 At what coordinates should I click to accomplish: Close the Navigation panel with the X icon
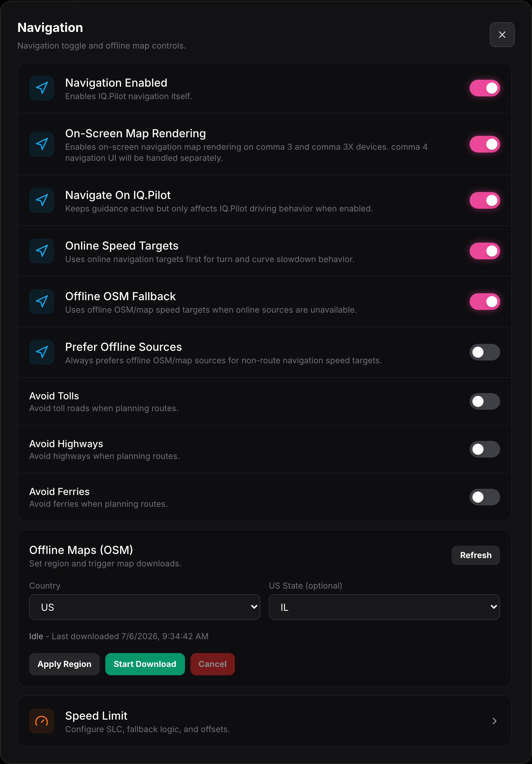(x=502, y=35)
